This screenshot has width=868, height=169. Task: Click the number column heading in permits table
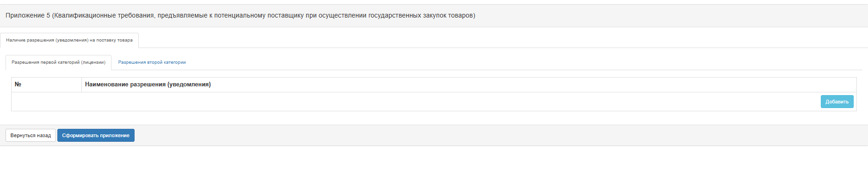46,84
